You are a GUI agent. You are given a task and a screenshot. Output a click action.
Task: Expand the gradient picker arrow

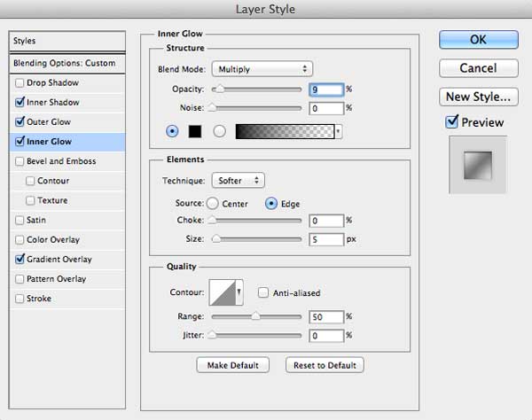339,131
